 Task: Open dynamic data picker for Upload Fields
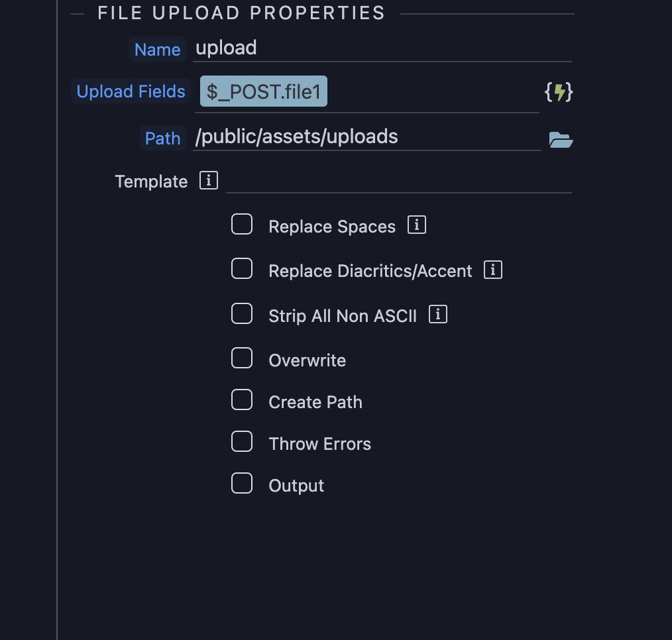coord(559,92)
